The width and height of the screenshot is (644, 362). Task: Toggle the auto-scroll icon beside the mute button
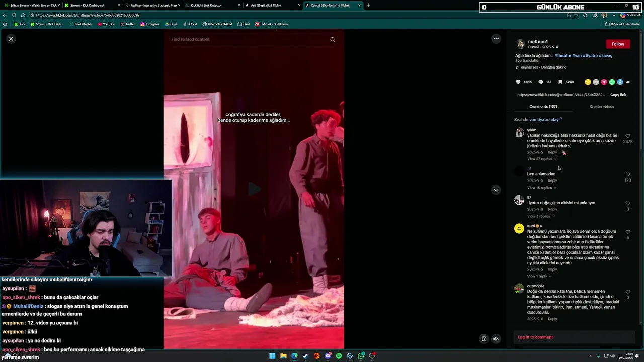coord(484,339)
